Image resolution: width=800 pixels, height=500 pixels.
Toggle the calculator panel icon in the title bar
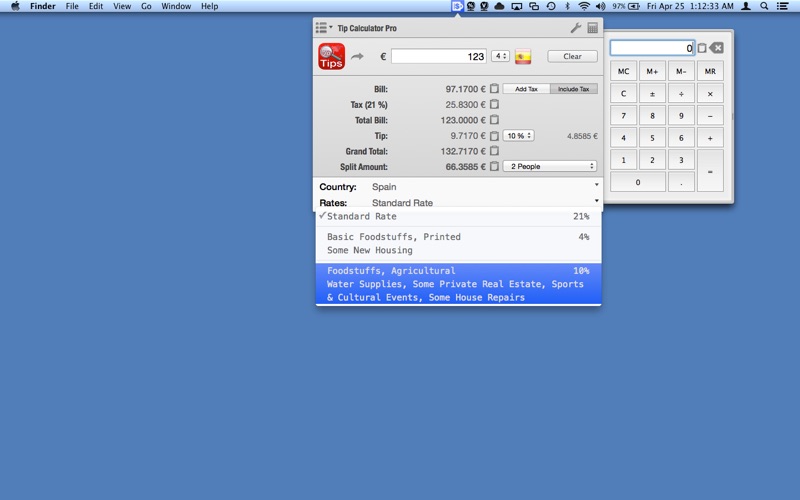click(592, 28)
